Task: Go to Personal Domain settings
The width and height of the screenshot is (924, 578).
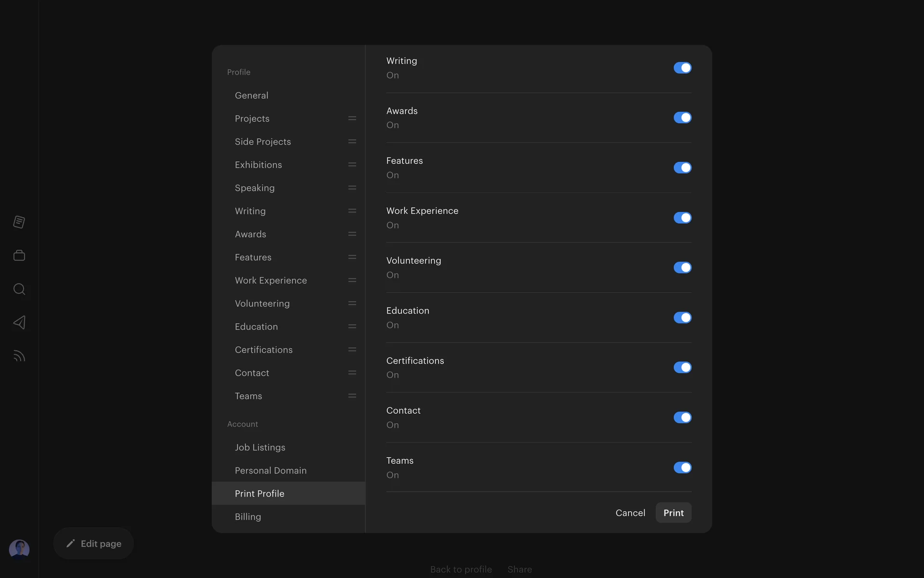Action: [x=270, y=471]
